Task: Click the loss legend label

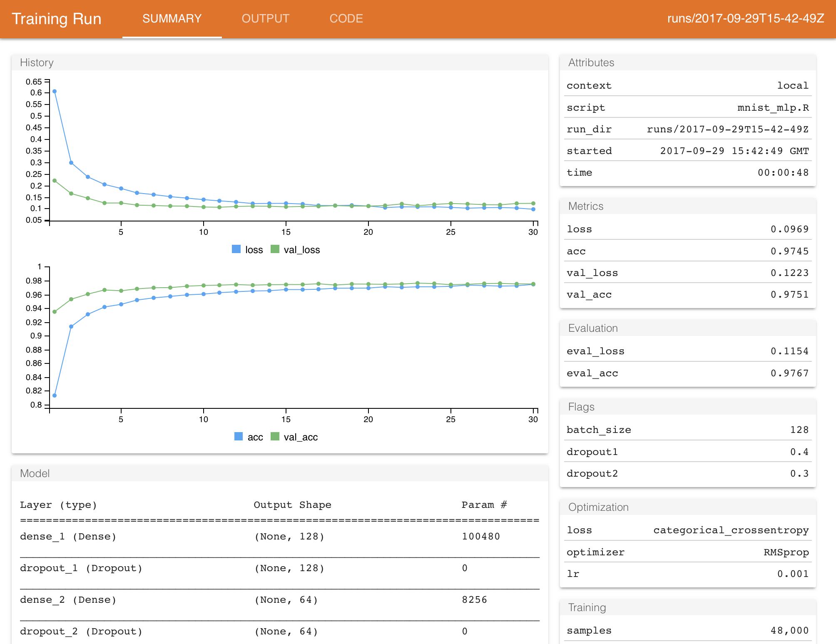Action: [254, 250]
